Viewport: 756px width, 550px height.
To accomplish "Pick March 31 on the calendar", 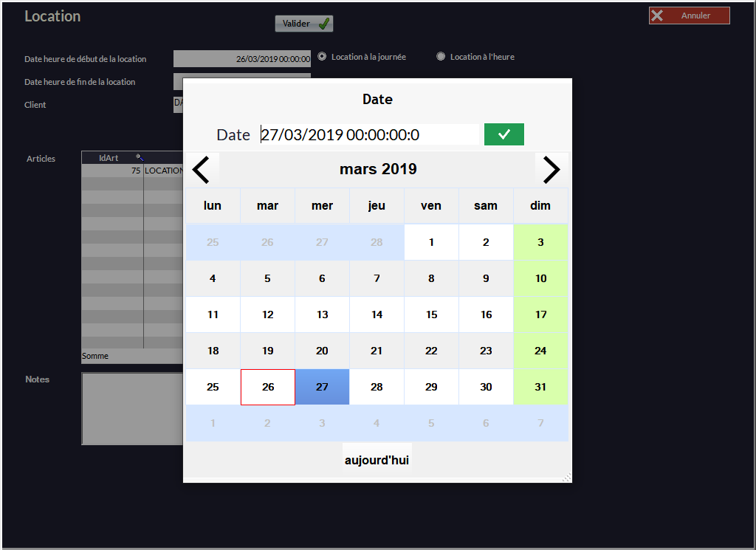I will pos(540,387).
